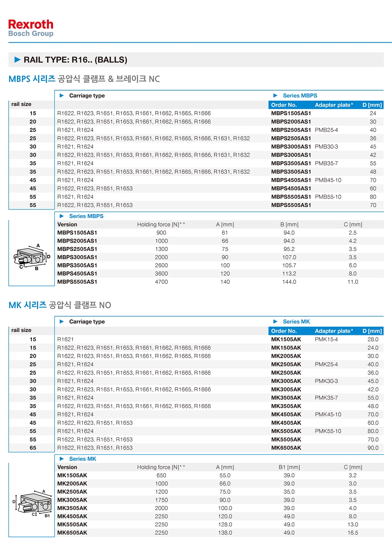Image resolution: width=392 pixels, height=555 pixels.
Task: Select adapter plate PMK30-3
Action: tap(326, 381)
